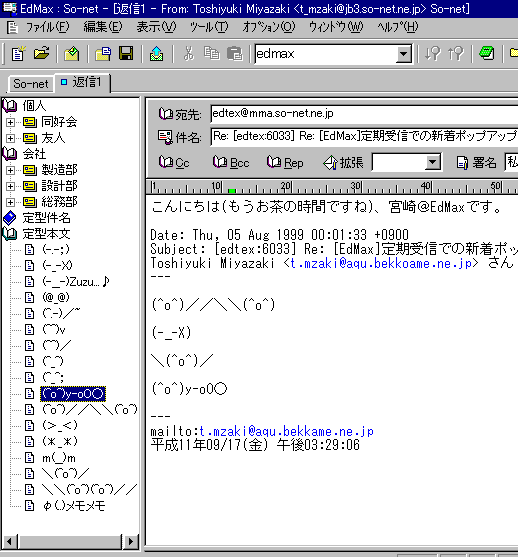Image resolution: width=518 pixels, height=557 pixels.
Task: Click the green marker on the ruler
Action: (232, 191)
